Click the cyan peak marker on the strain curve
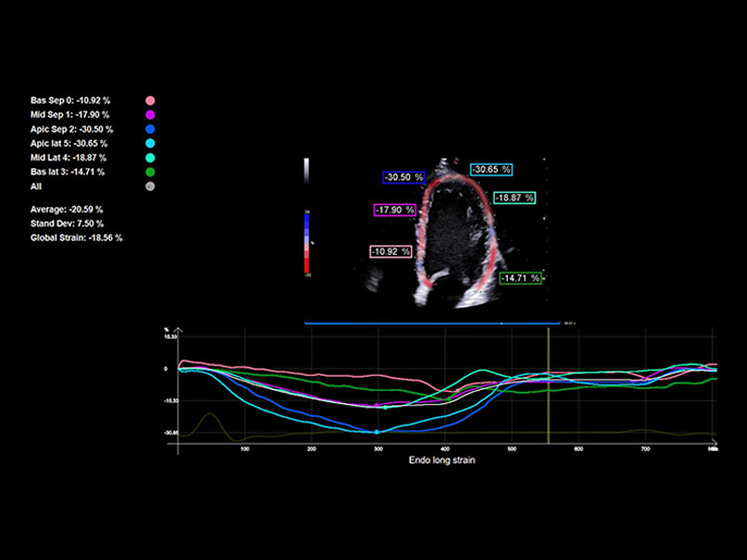This screenshot has width=747, height=560. [377, 432]
